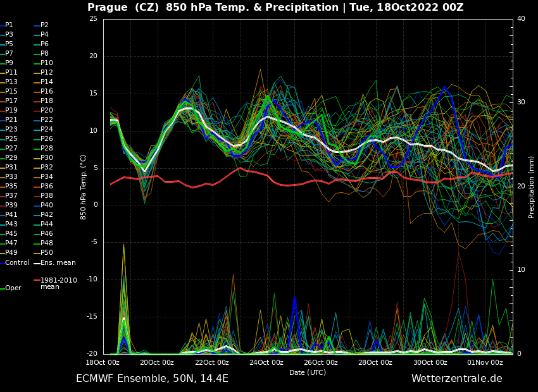Select the Control legend label

click(17, 263)
